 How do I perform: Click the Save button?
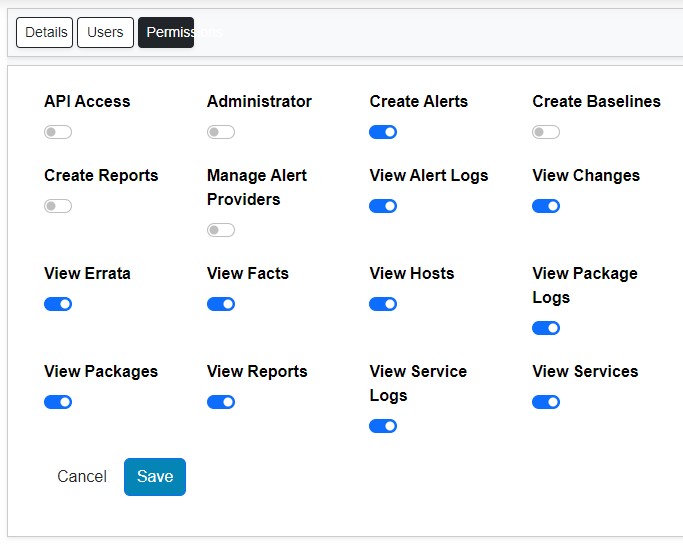[155, 477]
